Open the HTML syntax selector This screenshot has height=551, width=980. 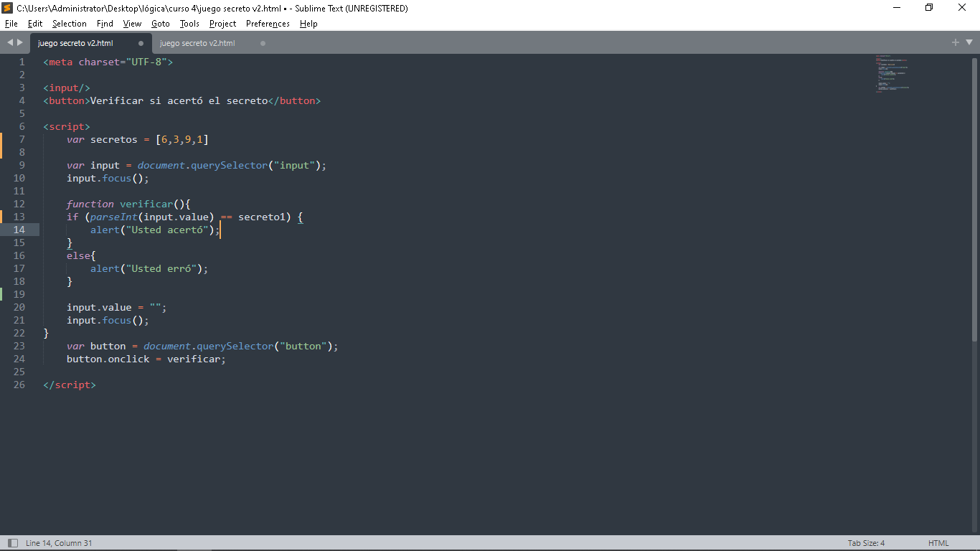click(x=938, y=543)
